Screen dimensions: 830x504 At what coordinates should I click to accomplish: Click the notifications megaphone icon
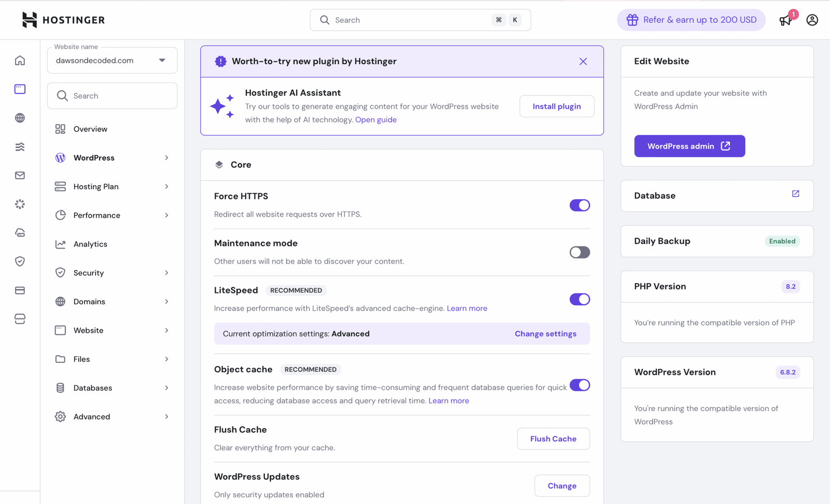click(x=785, y=20)
